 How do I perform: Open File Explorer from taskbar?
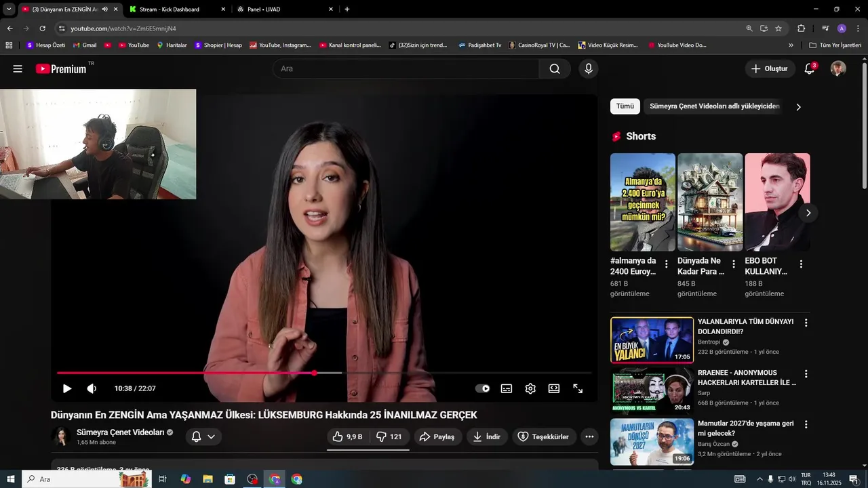tap(208, 479)
